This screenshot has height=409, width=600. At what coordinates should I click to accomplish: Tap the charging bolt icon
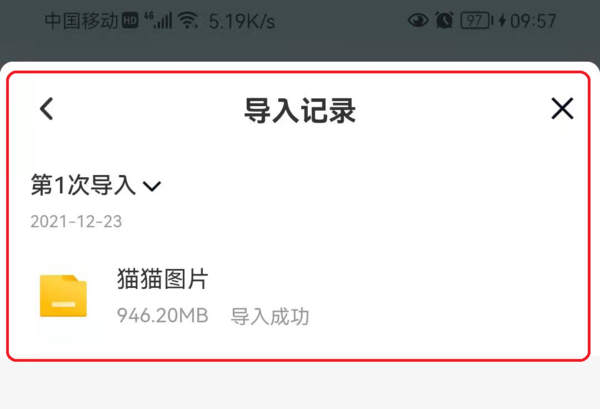pyautogui.click(x=502, y=20)
